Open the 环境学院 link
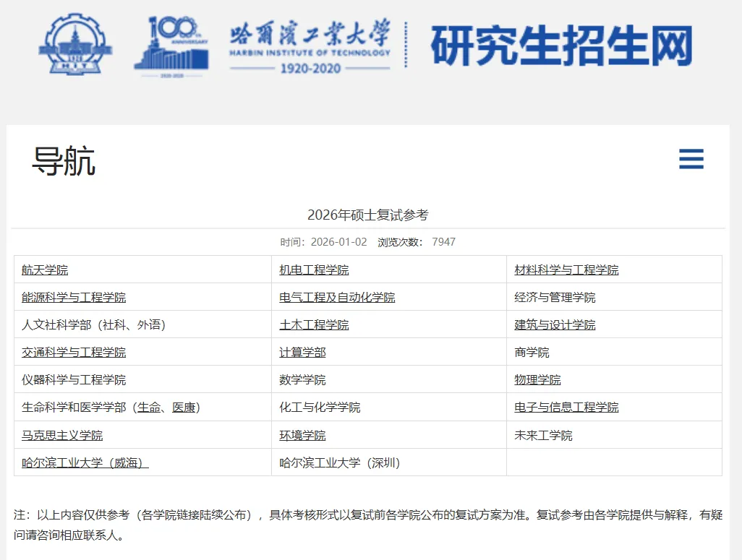Screen dimensions: 742x560 [x=302, y=435]
